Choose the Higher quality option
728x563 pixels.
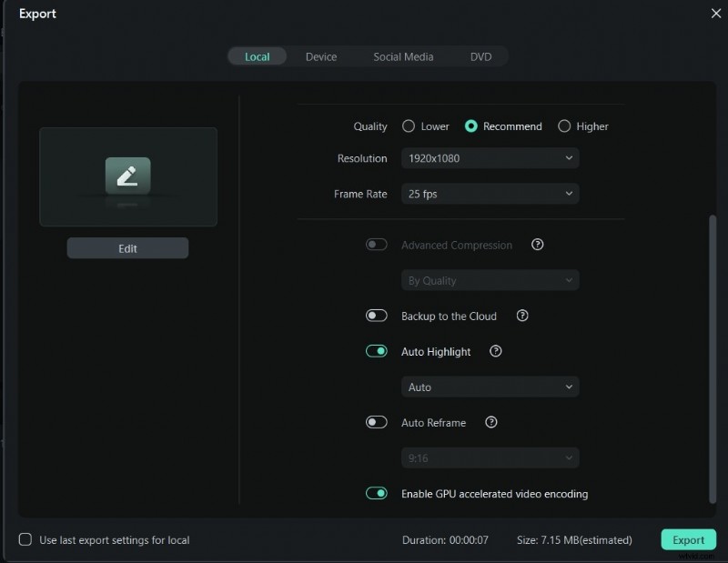tap(563, 126)
